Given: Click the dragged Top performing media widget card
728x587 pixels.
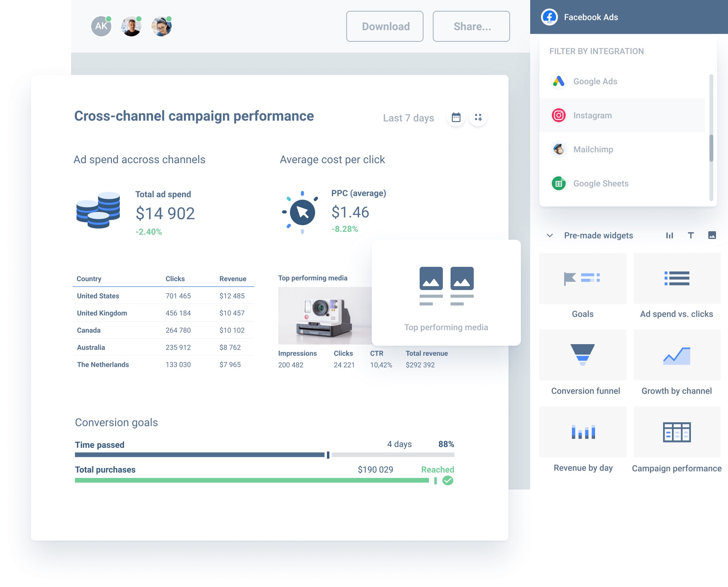Looking at the screenshot, I should point(446,293).
